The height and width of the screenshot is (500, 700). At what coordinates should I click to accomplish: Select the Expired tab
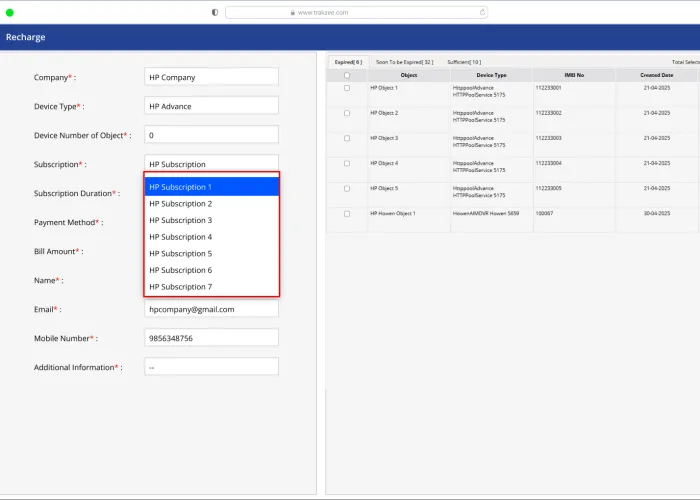[347, 61]
